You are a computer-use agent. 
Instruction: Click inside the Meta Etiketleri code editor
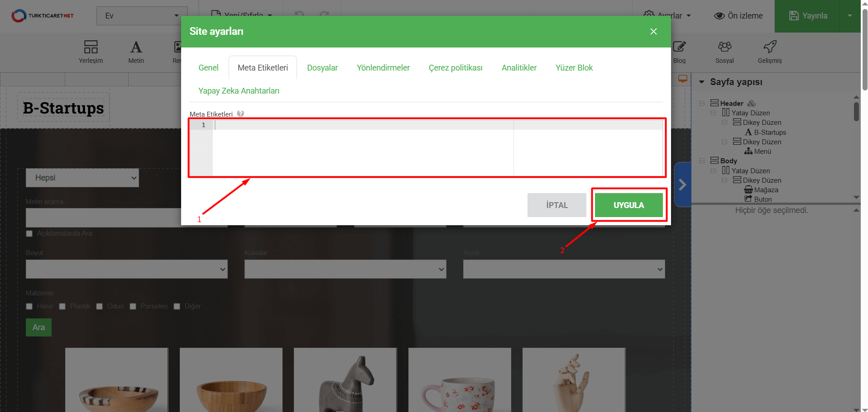click(x=362, y=149)
